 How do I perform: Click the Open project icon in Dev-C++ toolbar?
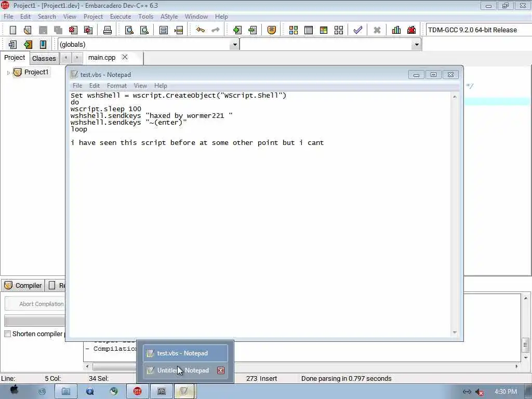pyautogui.click(x=28, y=30)
